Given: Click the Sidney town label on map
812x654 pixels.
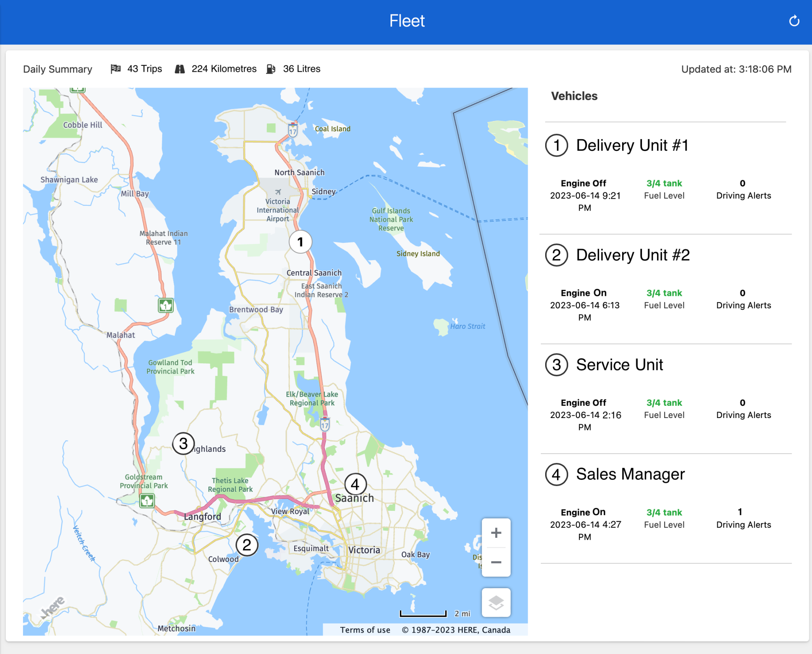Looking at the screenshot, I should 324,192.
